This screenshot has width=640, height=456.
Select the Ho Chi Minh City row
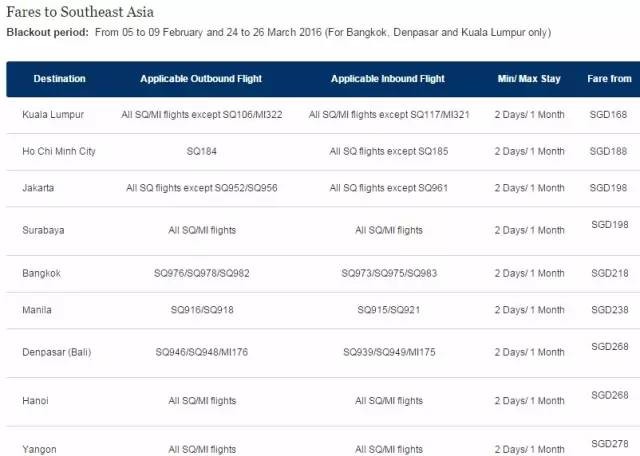tap(59, 152)
